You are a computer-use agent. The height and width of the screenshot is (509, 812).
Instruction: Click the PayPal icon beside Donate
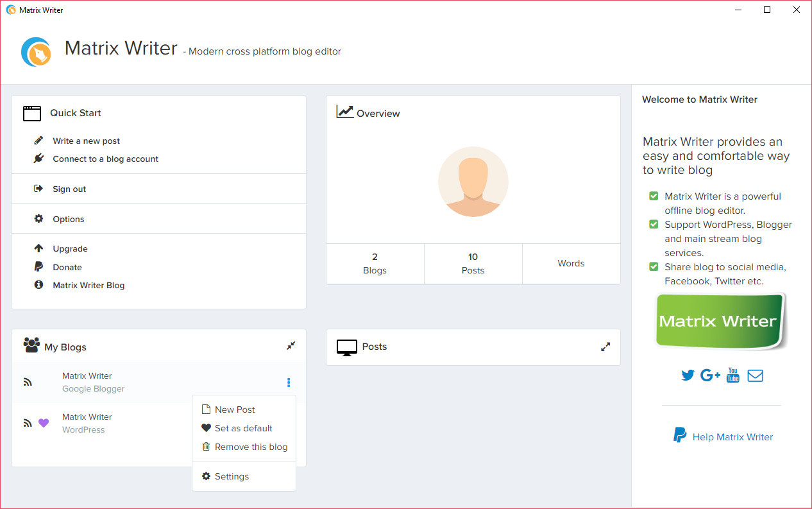[x=38, y=267]
